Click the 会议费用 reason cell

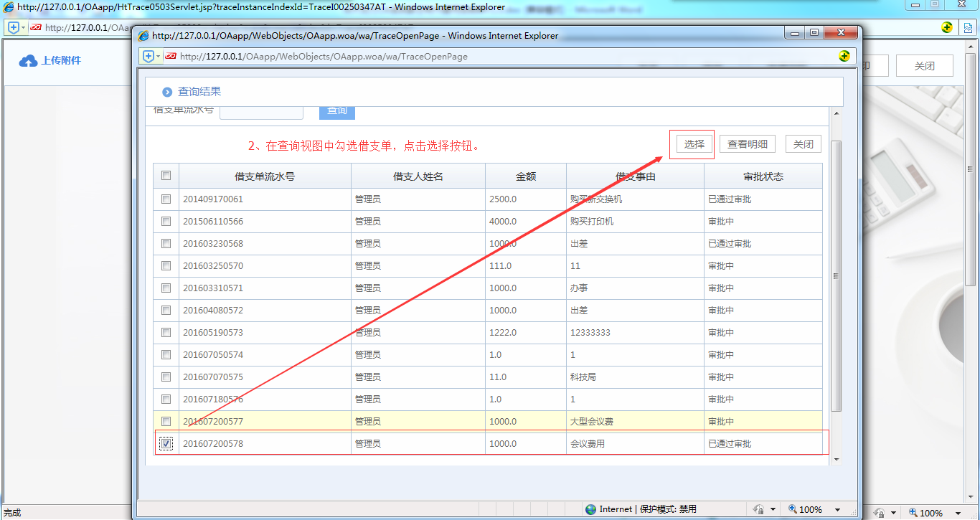tap(635, 443)
